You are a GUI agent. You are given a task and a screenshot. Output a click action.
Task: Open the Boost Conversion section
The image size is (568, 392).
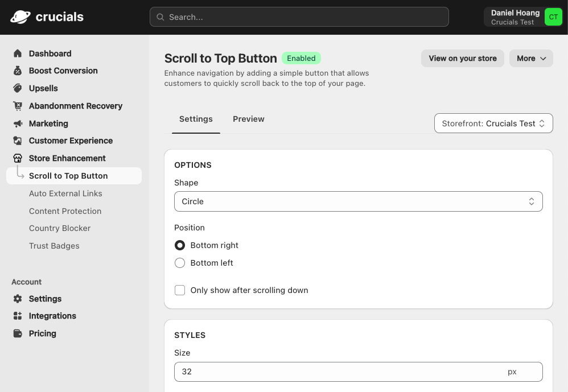[63, 71]
